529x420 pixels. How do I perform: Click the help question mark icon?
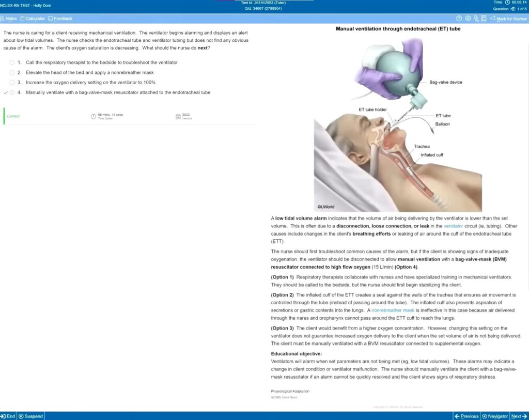459,19
